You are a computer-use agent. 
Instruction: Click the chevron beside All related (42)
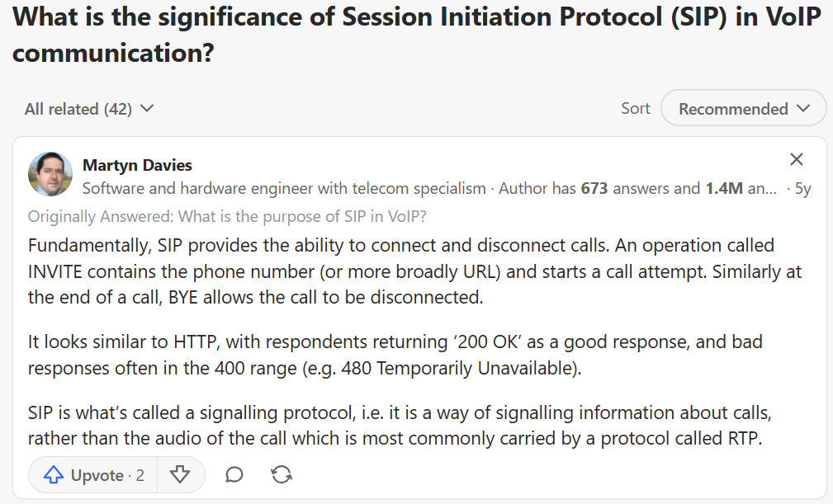click(x=147, y=109)
